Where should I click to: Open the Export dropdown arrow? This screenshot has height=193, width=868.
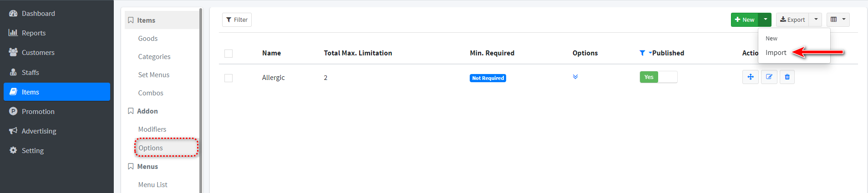pyautogui.click(x=816, y=20)
